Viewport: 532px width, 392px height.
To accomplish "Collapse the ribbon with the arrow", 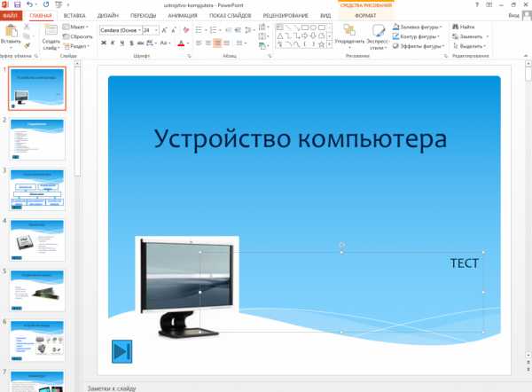I will (526, 56).
